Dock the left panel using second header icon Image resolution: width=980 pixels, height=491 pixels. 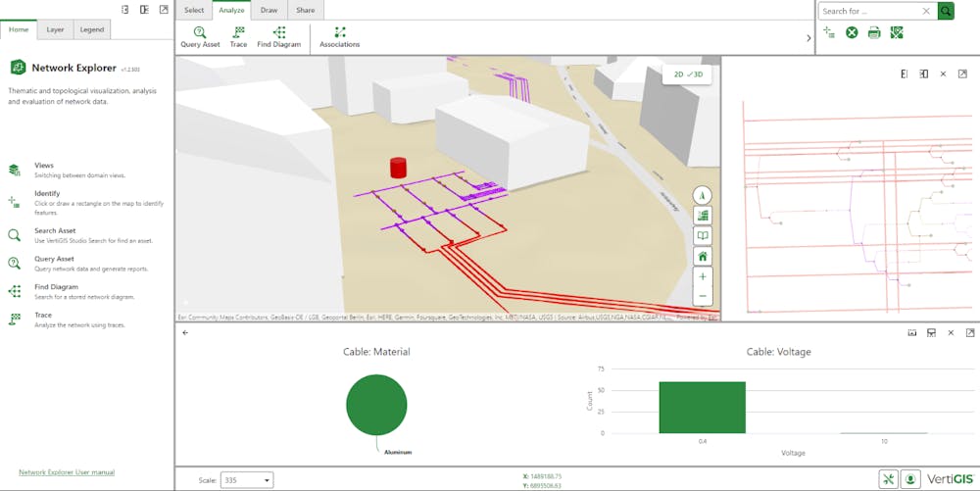(x=144, y=10)
